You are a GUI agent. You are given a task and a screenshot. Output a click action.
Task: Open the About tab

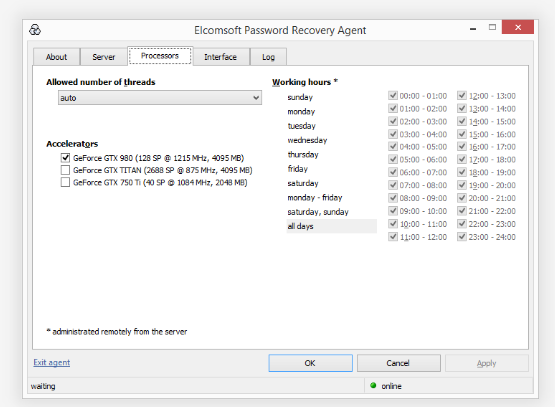tap(56, 57)
